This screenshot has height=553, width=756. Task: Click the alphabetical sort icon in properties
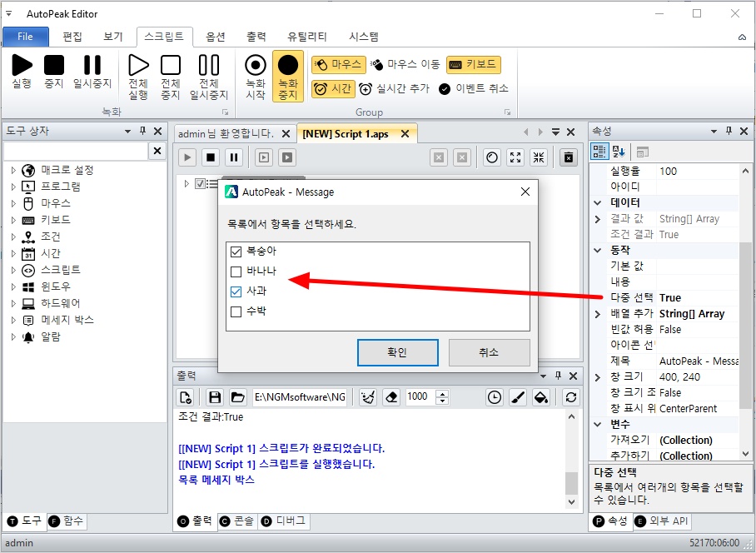(619, 152)
